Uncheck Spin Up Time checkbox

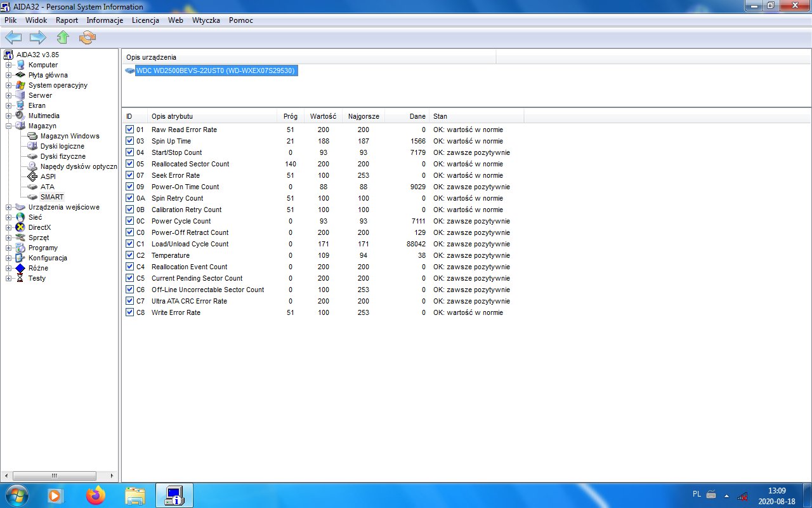(129, 141)
